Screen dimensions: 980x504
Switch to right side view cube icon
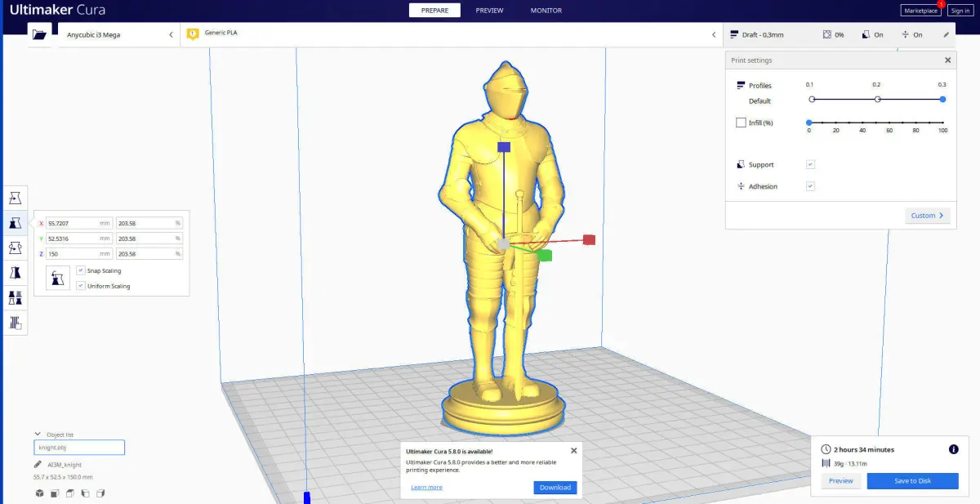100,493
